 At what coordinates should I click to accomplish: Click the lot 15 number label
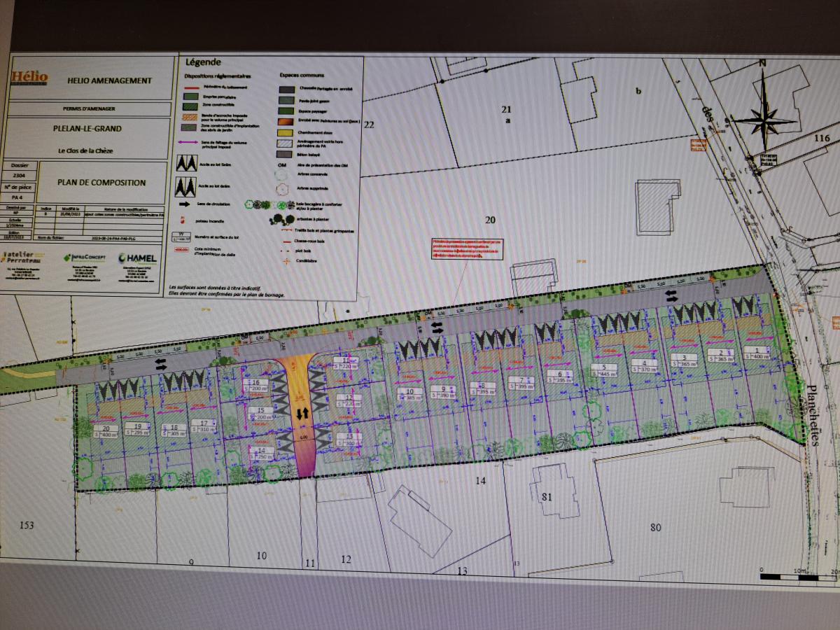point(260,411)
